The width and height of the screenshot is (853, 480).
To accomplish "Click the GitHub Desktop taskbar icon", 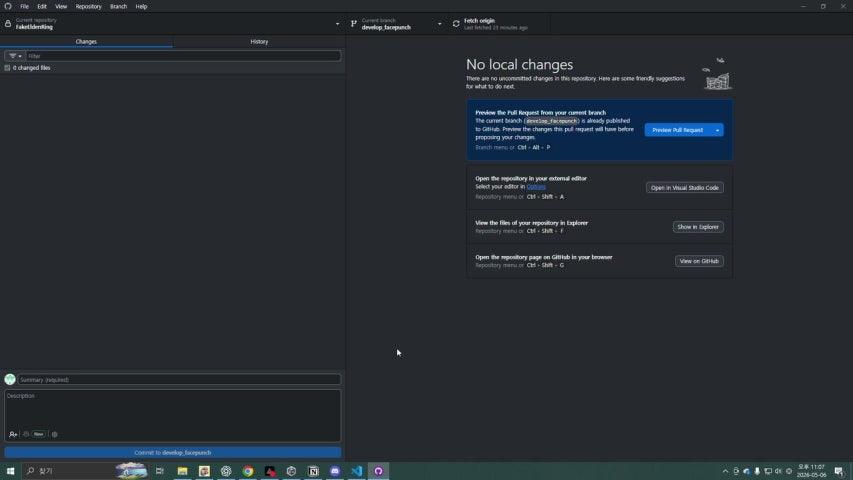I will 379,471.
